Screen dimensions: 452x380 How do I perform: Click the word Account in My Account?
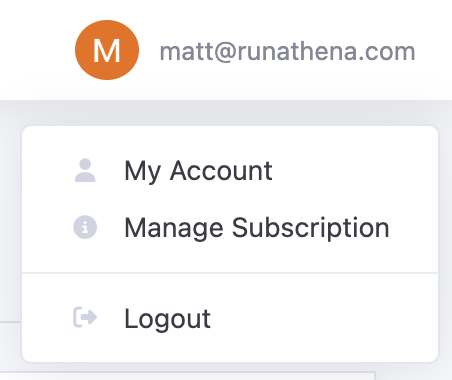tap(221, 170)
